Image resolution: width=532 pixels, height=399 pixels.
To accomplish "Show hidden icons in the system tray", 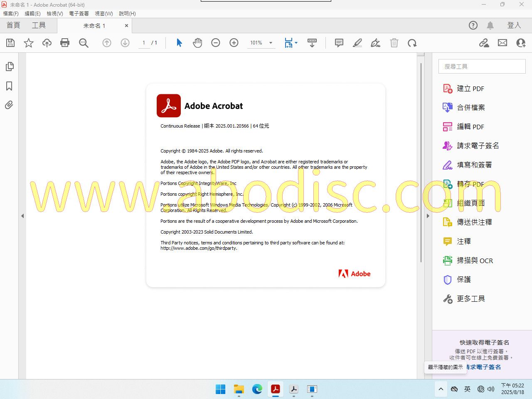I will pos(441,389).
